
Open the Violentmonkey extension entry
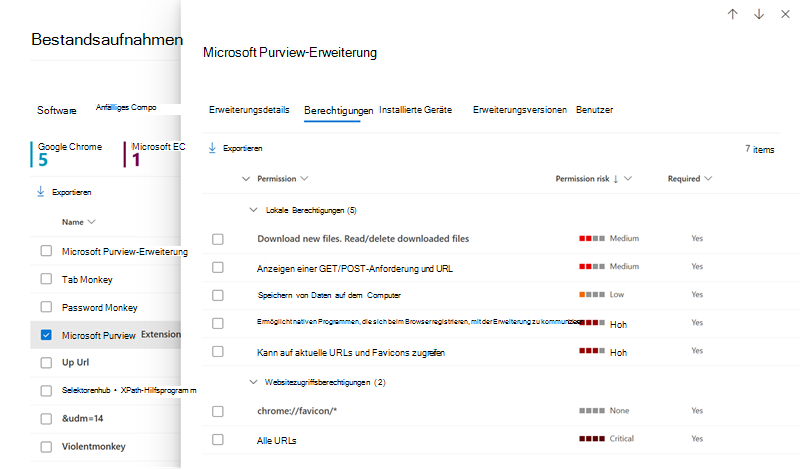click(x=93, y=447)
